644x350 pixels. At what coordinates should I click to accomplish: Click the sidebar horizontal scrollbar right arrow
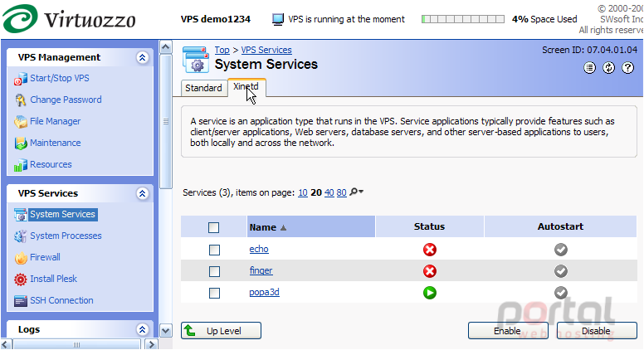click(x=152, y=344)
